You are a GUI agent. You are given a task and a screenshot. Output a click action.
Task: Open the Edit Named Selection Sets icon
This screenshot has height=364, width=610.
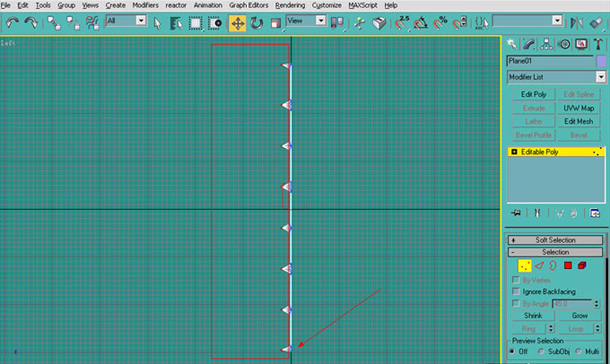point(482,23)
